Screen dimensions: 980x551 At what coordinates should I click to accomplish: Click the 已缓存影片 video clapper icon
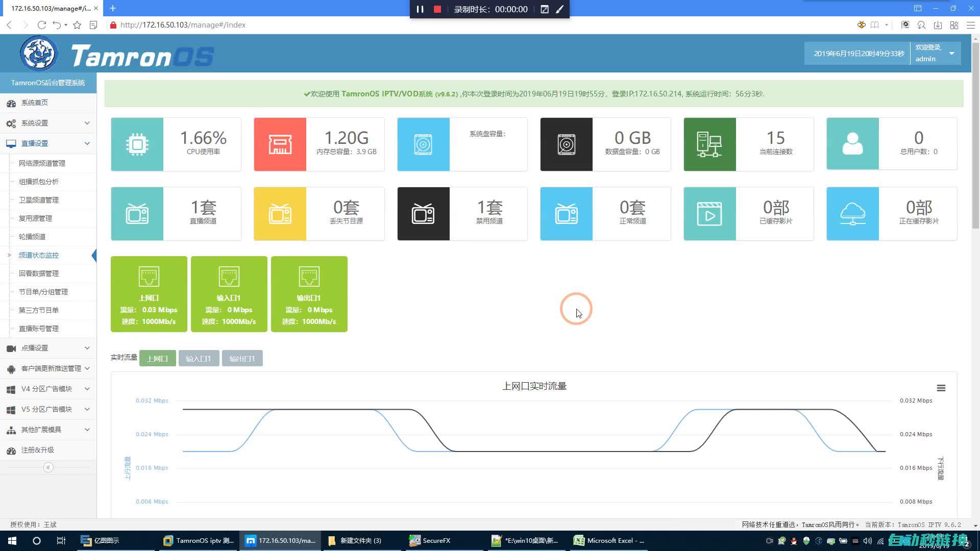pyautogui.click(x=710, y=214)
